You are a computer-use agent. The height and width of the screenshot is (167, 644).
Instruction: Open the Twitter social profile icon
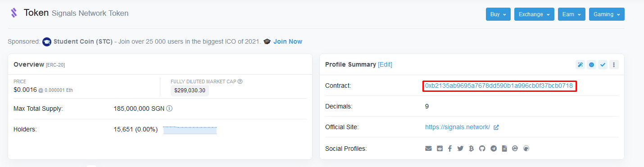460,149
